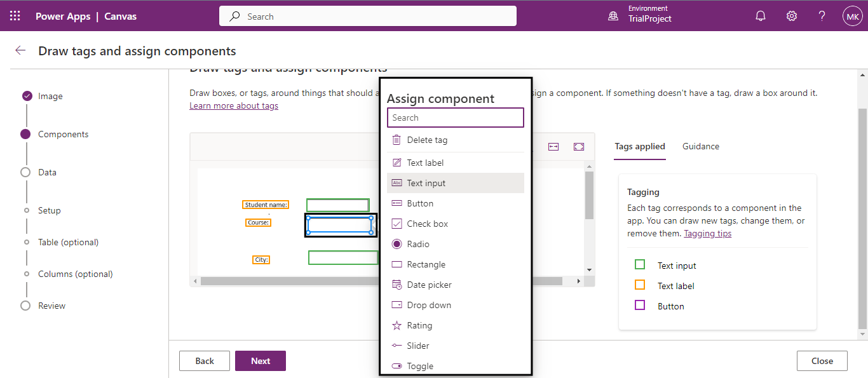Open the app launcher waffle icon
Viewport: 868px width, 378px height.
pos(15,16)
